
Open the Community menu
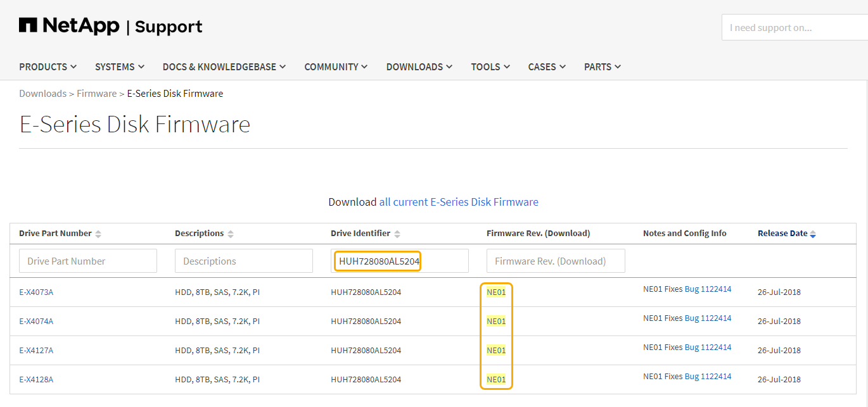pos(336,66)
